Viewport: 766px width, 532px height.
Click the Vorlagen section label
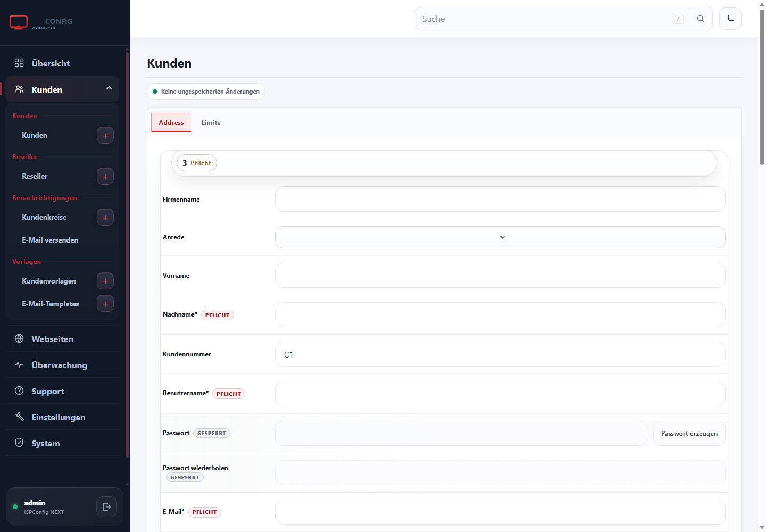pos(27,262)
